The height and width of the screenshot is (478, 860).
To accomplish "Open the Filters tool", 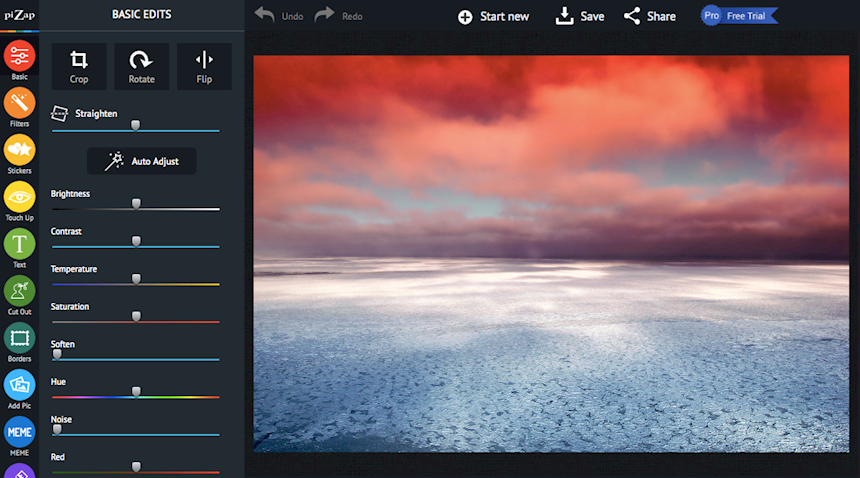I will 19,103.
